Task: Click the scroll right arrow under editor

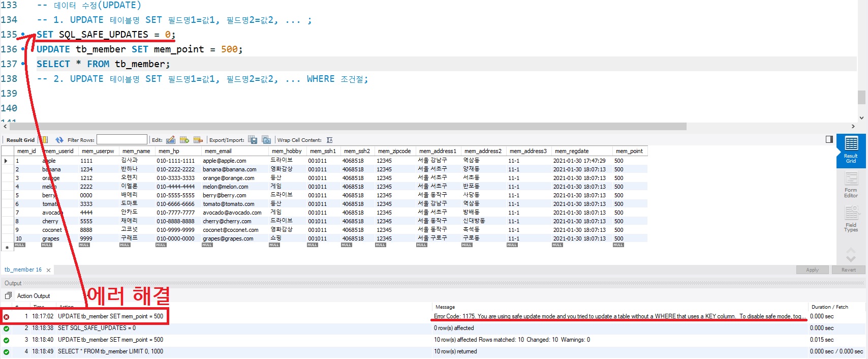Action: tap(853, 126)
